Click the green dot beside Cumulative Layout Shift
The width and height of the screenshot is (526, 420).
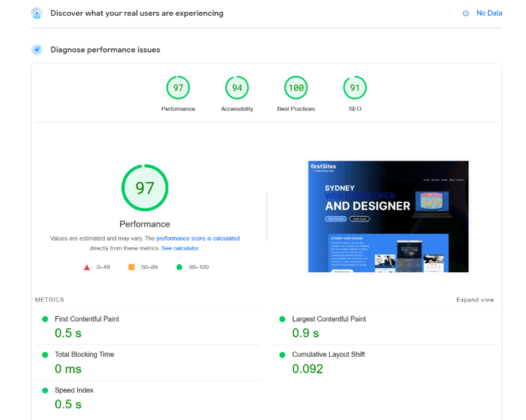[x=281, y=355]
